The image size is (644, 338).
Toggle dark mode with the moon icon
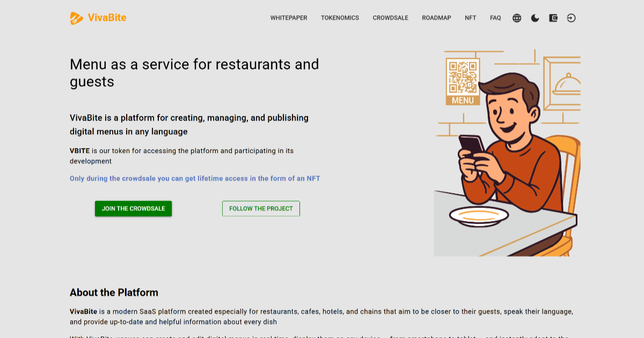(535, 18)
